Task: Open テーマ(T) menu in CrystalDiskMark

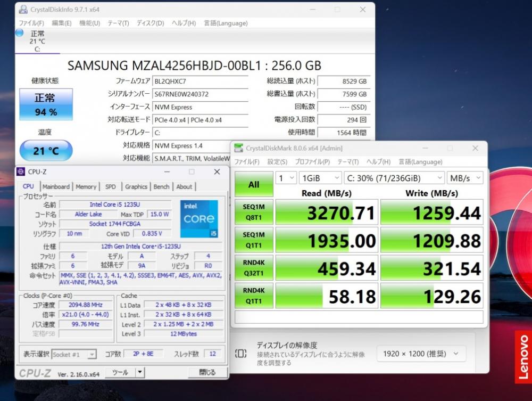Action: [348, 161]
